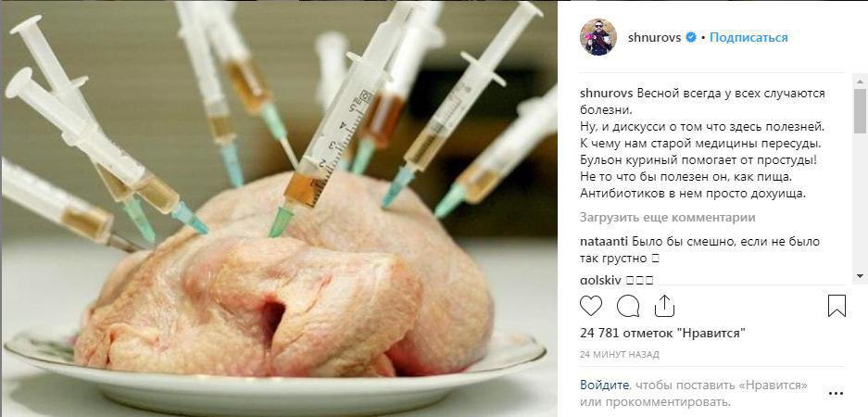Open nataanti commenter profile
This screenshot has height=417, width=868.
click(604, 242)
